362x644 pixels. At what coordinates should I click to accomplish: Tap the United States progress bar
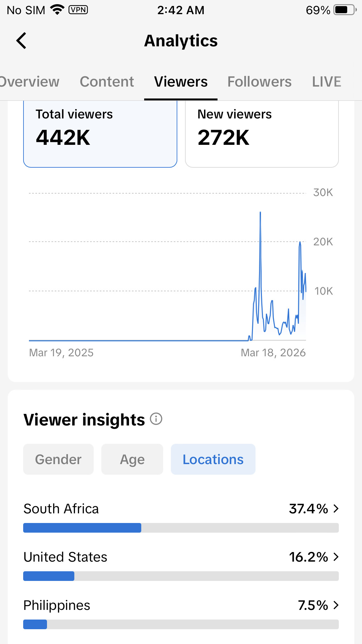(x=181, y=576)
